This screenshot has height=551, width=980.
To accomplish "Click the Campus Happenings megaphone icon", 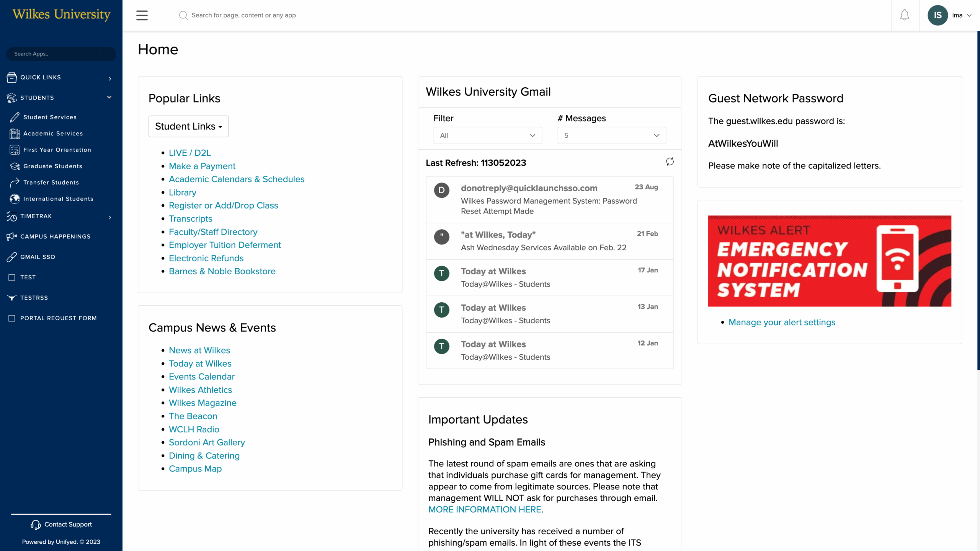I will 11,236.
